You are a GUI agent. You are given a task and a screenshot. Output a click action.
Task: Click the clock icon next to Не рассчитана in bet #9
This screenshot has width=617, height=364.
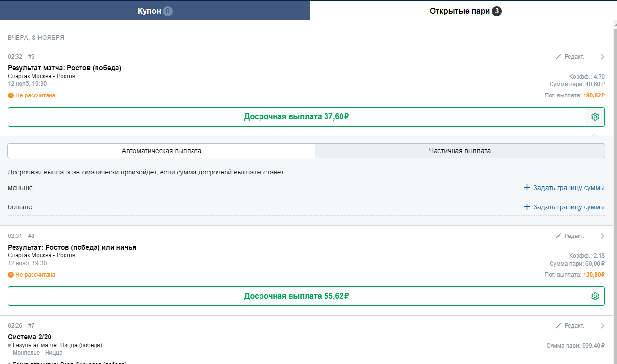point(11,95)
